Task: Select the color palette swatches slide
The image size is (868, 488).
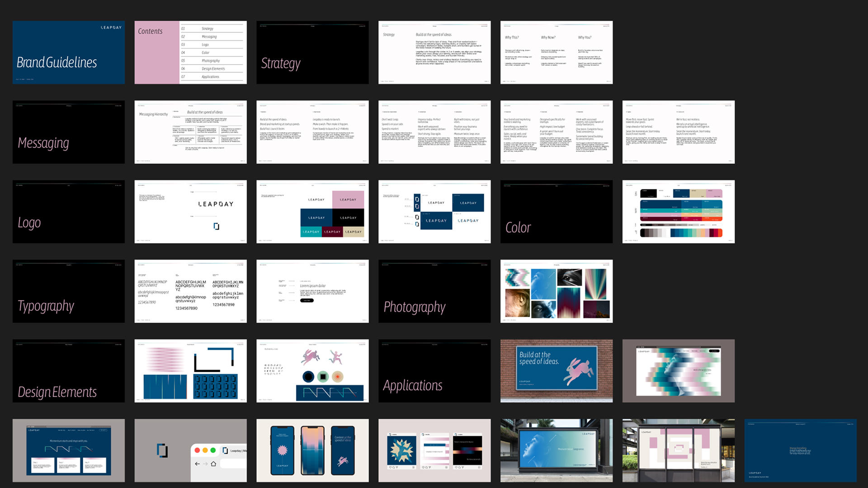Action: [678, 211]
